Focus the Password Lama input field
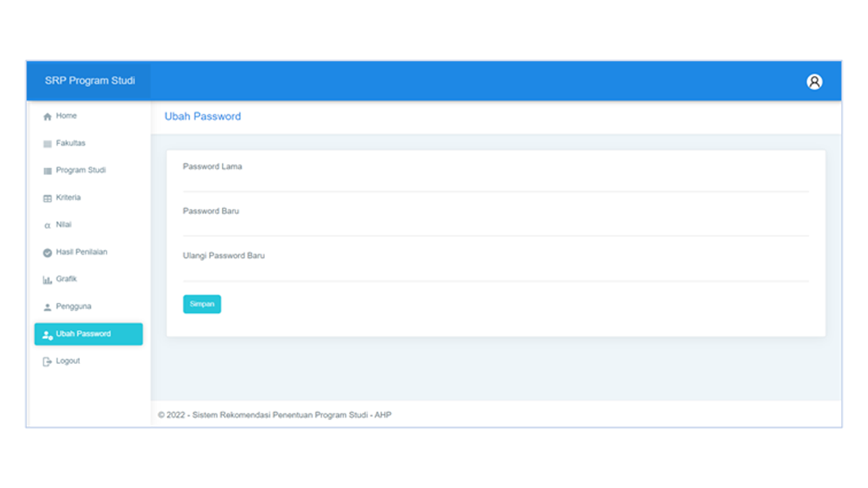This screenshot has width=868, height=488. tap(495, 182)
